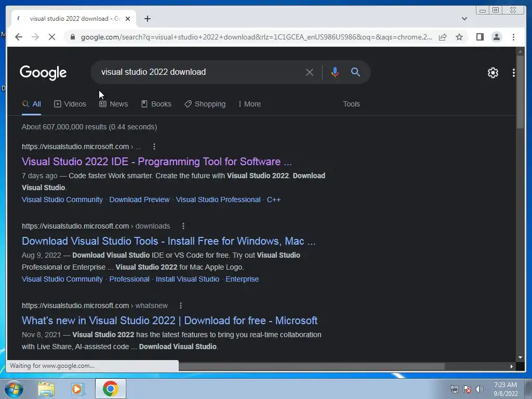This screenshot has height=399, width=532.
Task: Stop page loading with the X button
Action: pyautogui.click(x=52, y=37)
